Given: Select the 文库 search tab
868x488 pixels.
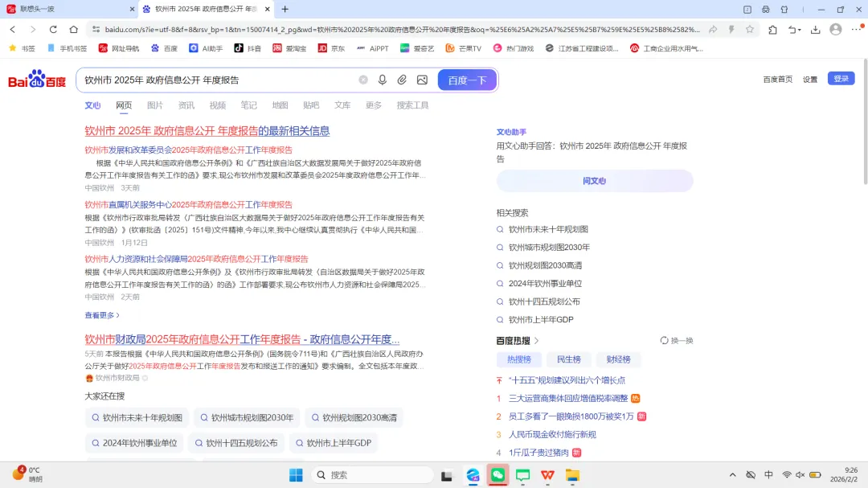Looking at the screenshot, I should [x=342, y=105].
